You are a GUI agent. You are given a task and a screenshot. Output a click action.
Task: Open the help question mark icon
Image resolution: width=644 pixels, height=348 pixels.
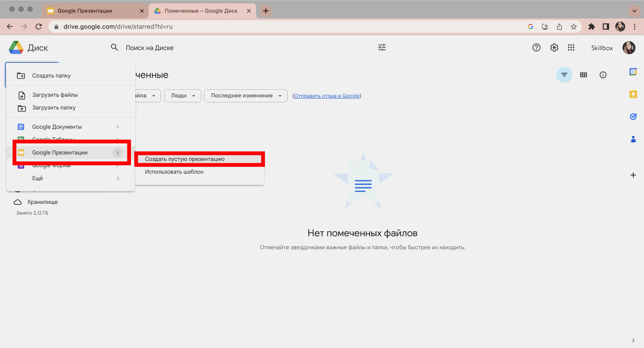536,47
